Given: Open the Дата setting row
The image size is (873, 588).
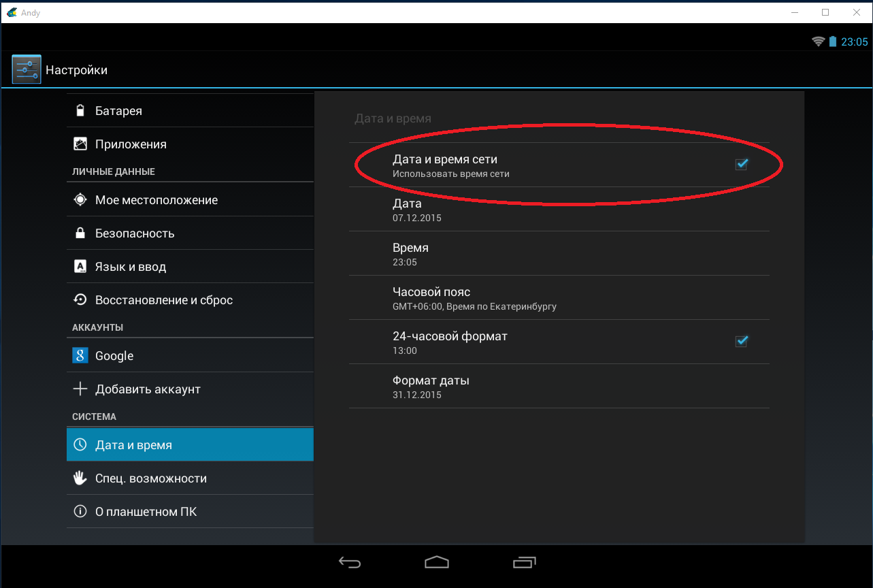Looking at the screenshot, I should 559,209.
